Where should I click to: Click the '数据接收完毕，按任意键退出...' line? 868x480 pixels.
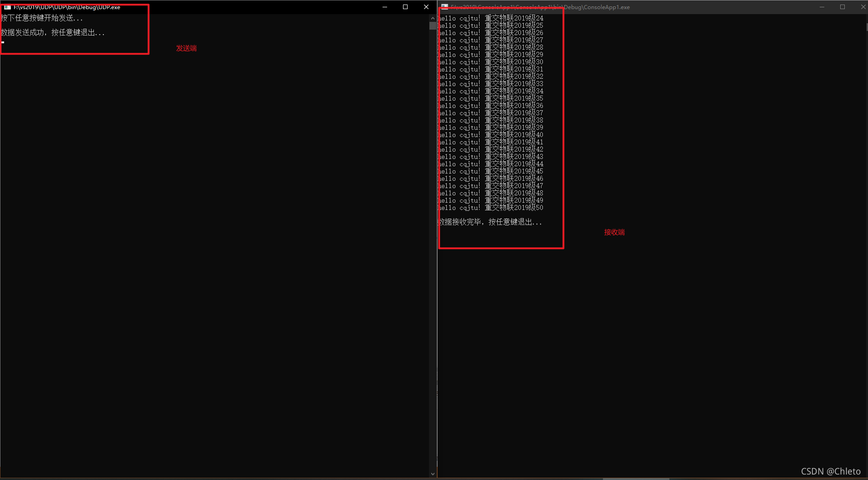coord(490,222)
